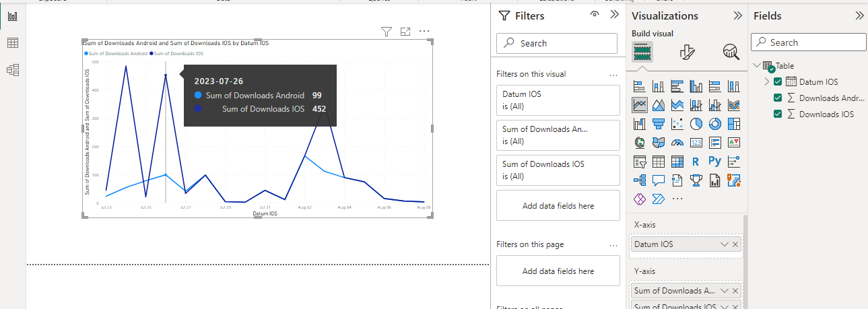Choose Stacked bar chart visualization
This screenshot has height=309, width=868.
pyautogui.click(x=640, y=86)
